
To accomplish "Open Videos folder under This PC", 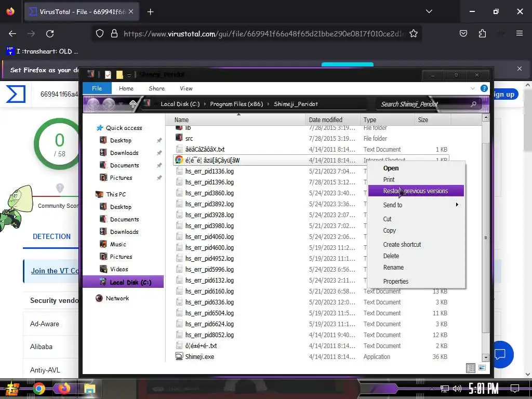I will pyautogui.click(x=119, y=269).
